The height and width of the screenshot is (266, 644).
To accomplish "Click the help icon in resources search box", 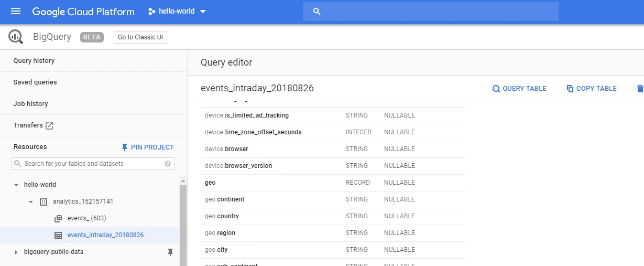I will tap(168, 164).
